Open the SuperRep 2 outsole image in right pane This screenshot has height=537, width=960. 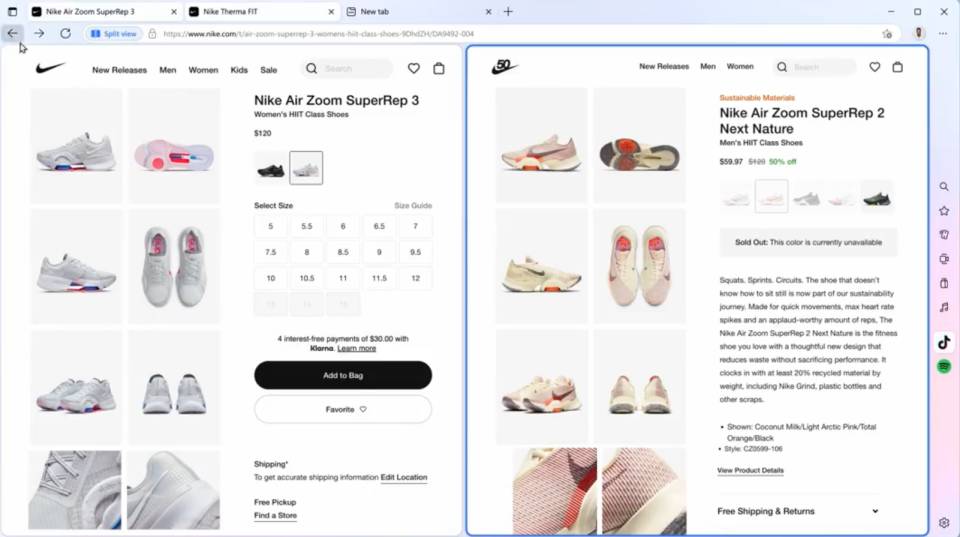639,145
